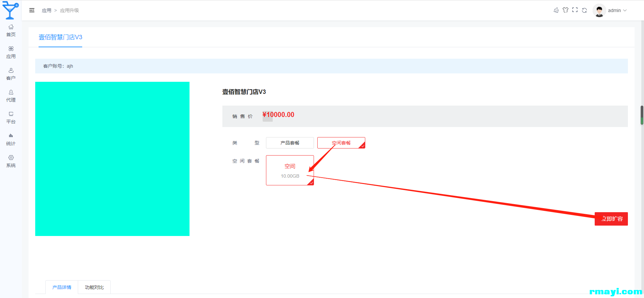The width and height of the screenshot is (644, 298).
Task: Open 应用 section in the sidebar
Action: pyautogui.click(x=11, y=52)
